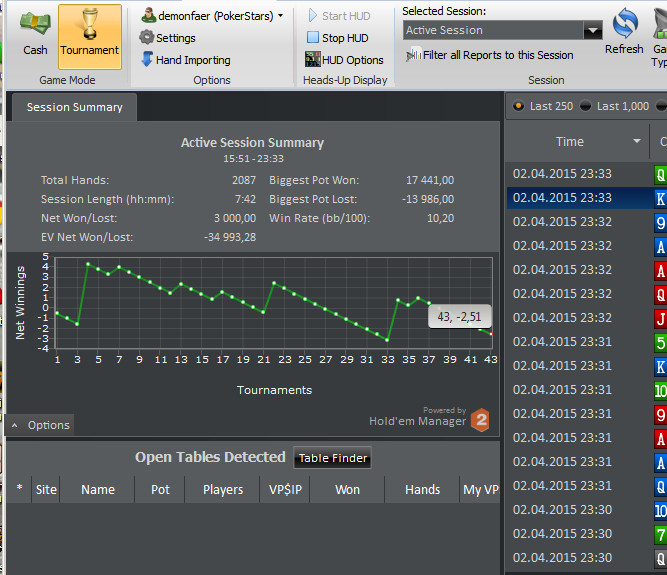Screen dimensions: 667x575
Task: Switch to Cash game mode
Action: pyautogui.click(x=35, y=35)
